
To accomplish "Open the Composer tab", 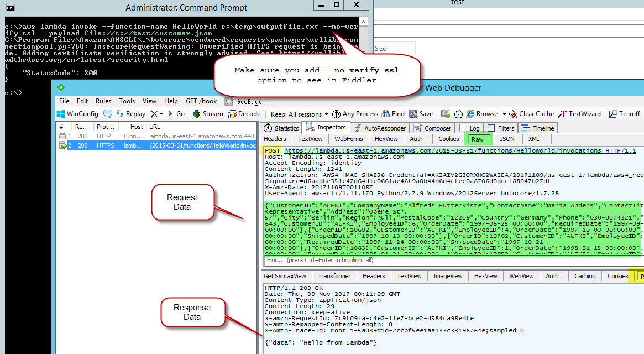I will click(x=432, y=128).
